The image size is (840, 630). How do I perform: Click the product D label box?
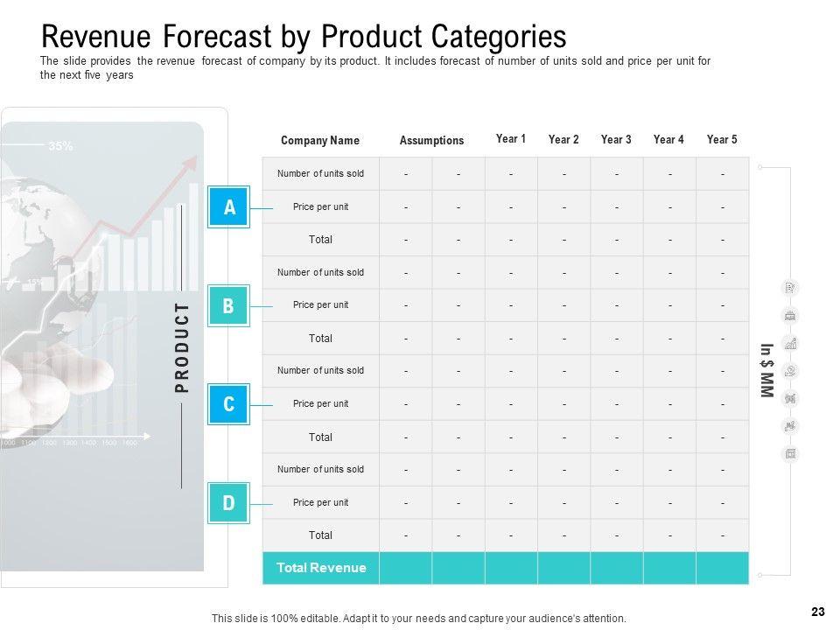click(229, 503)
